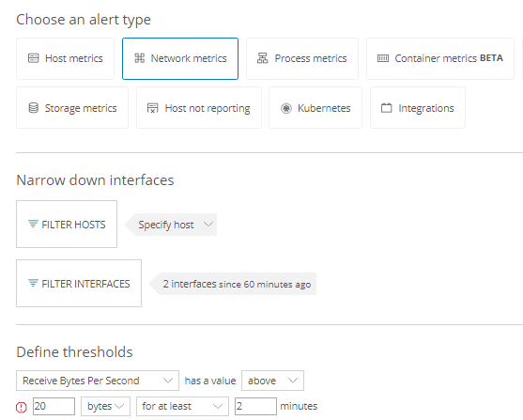The width and height of the screenshot is (523, 420).
Task: Choose the Kubernetes wheel icon
Action: point(286,108)
